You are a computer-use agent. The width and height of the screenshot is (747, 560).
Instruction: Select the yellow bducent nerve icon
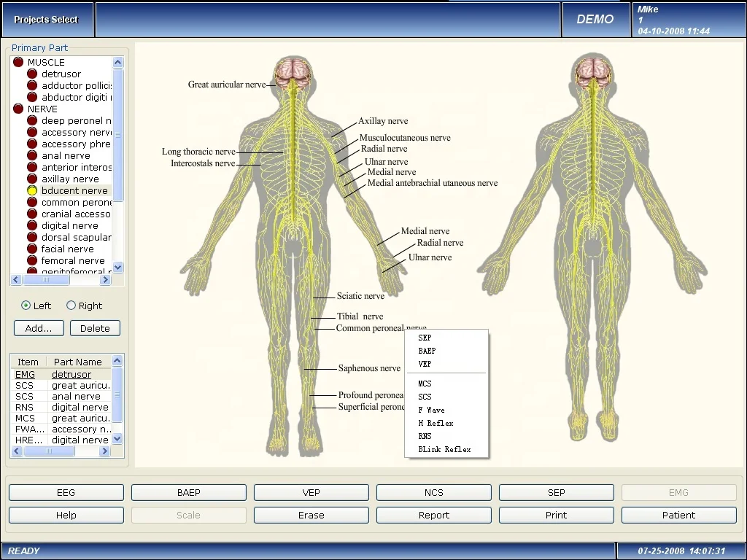tap(32, 190)
